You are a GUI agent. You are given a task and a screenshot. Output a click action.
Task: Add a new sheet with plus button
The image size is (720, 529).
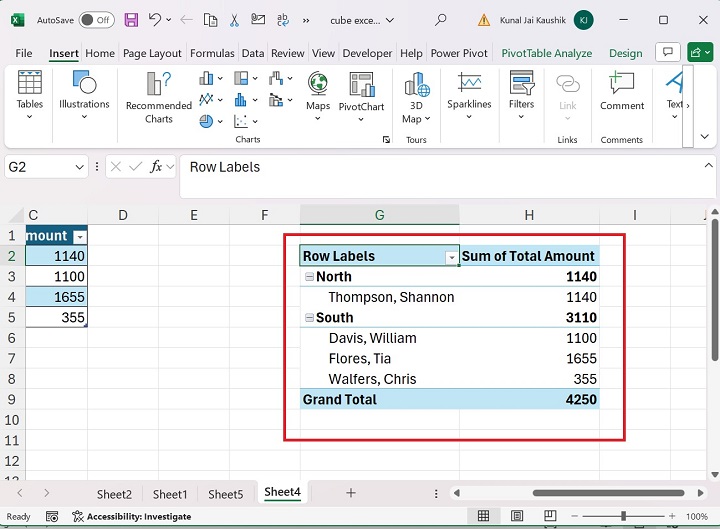(x=350, y=493)
